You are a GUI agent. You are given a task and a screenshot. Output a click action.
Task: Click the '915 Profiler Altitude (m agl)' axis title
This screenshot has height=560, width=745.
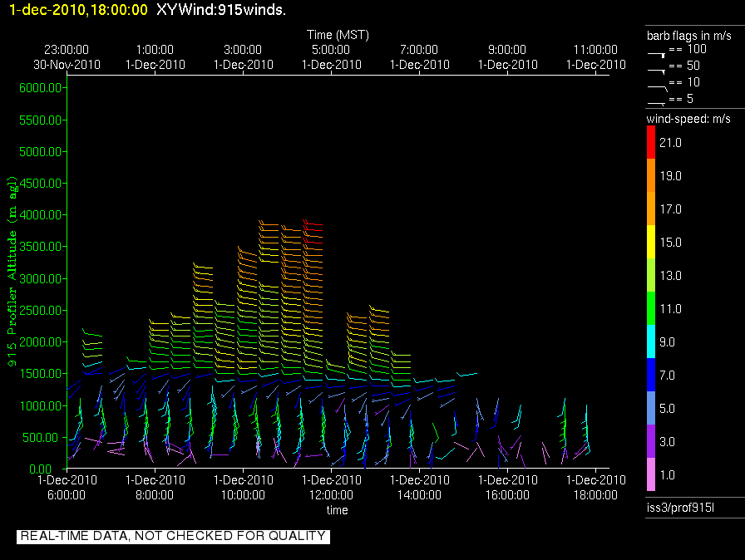pyautogui.click(x=12, y=272)
